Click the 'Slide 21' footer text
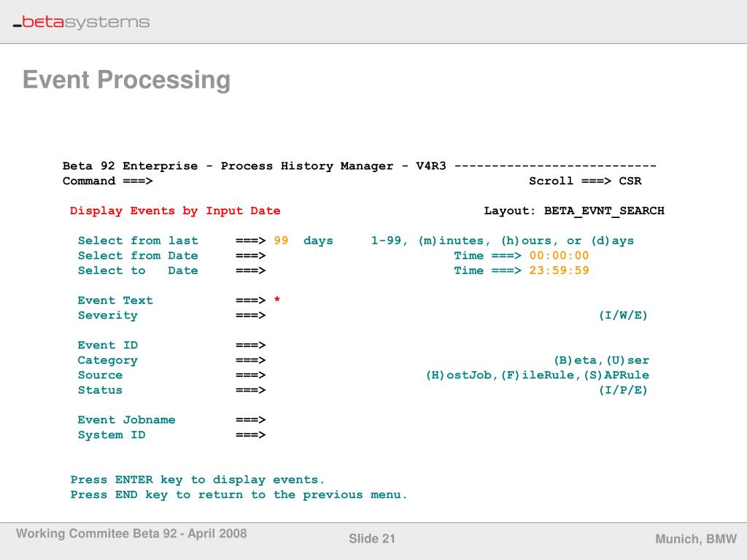 click(372, 539)
